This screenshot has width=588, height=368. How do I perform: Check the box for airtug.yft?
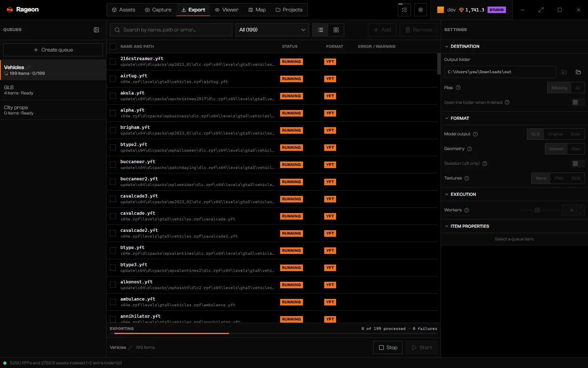tap(113, 79)
